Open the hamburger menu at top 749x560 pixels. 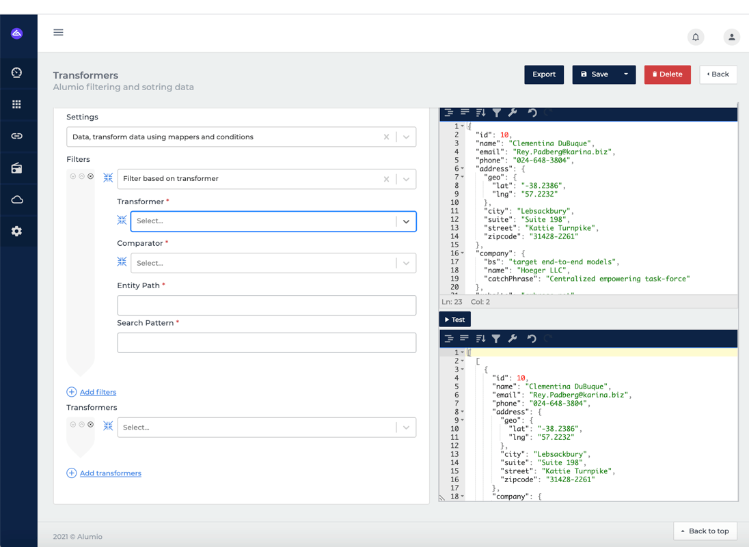tap(58, 33)
